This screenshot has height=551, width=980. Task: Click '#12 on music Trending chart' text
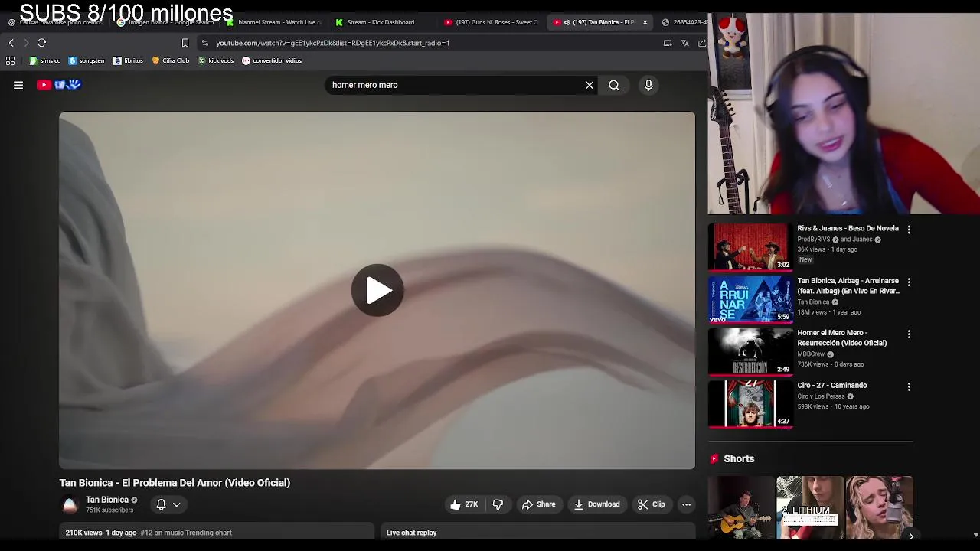coord(186,533)
